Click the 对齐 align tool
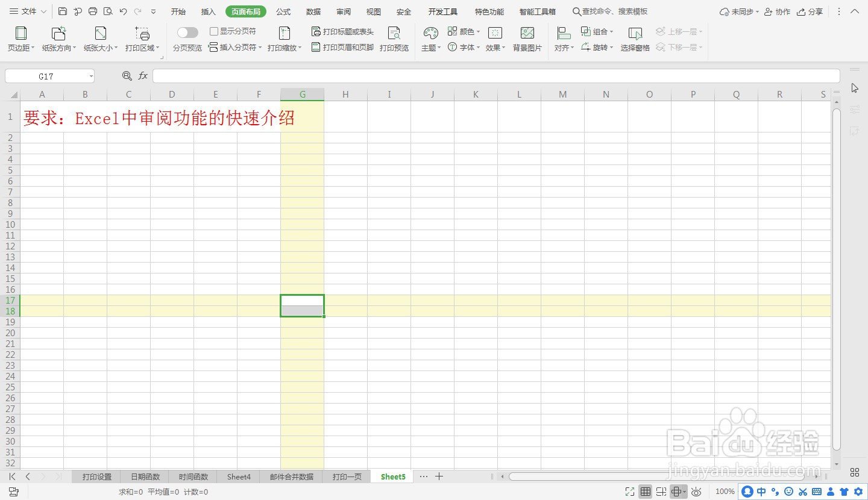The height and width of the screenshot is (500, 868). coord(564,39)
